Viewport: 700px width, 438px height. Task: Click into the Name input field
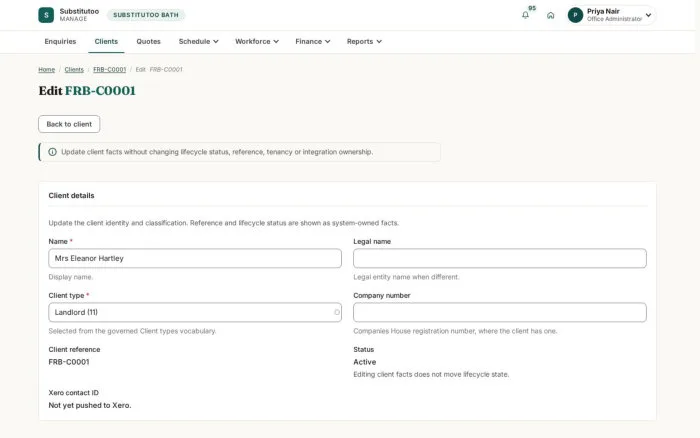coord(195,258)
